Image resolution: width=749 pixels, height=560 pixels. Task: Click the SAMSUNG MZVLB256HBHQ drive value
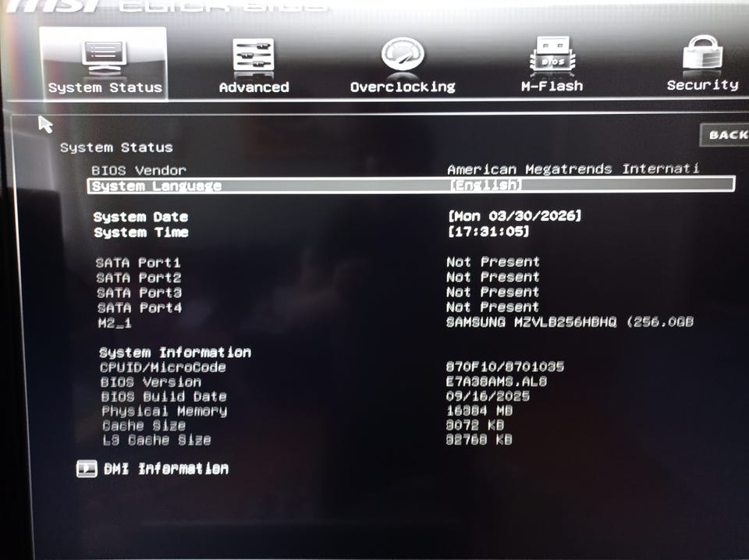click(x=570, y=322)
